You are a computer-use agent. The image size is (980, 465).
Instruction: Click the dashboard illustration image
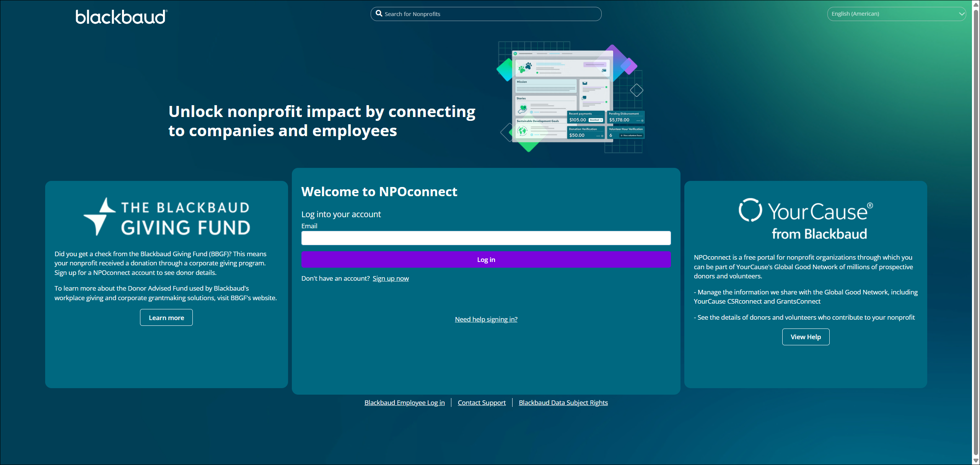click(571, 96)
